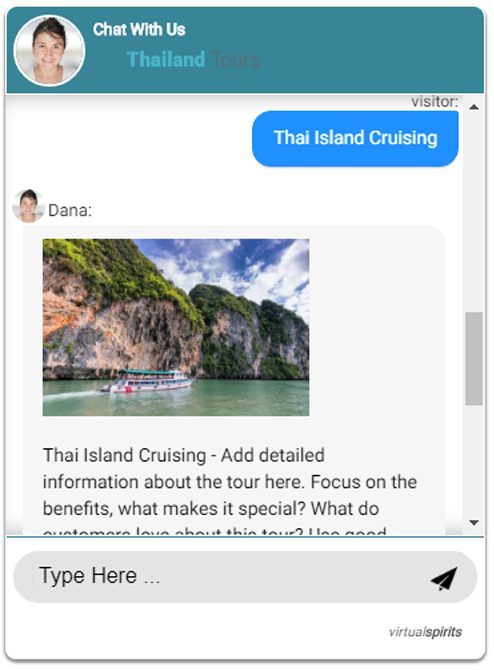The height and width of the screenshot is (670, 494).
Task: Click the scrollbar up arrow
Action: coord(473,107)
